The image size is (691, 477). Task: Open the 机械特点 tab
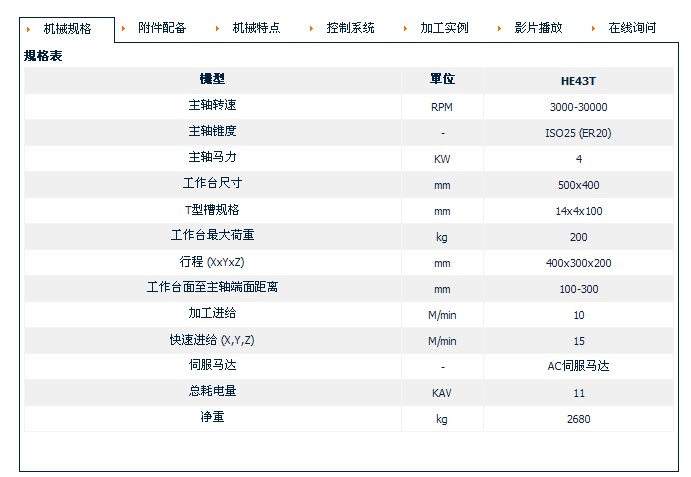(256, 28)
